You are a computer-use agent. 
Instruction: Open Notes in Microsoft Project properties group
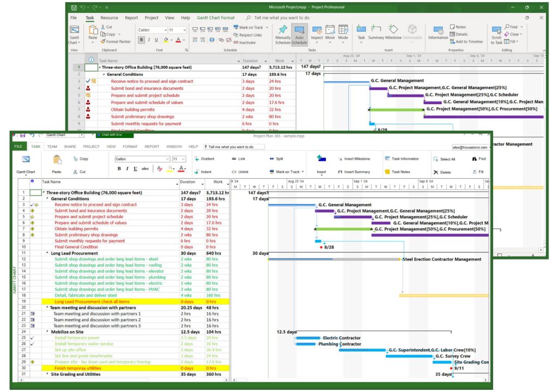point(458,27)
